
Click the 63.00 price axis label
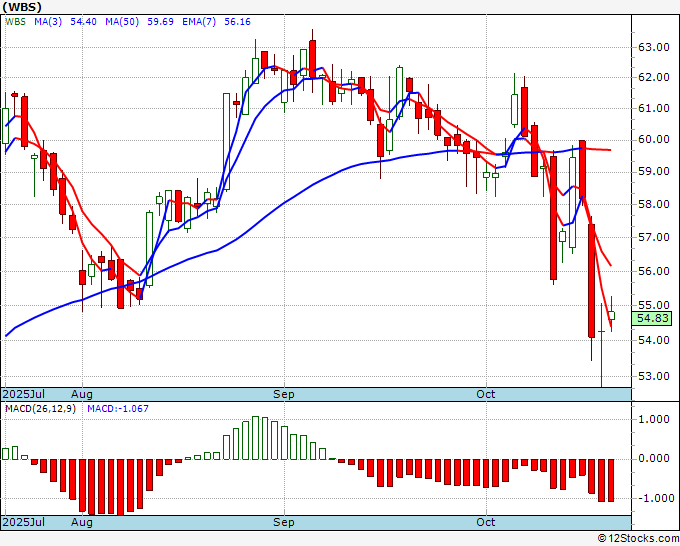tap(654, 47)
